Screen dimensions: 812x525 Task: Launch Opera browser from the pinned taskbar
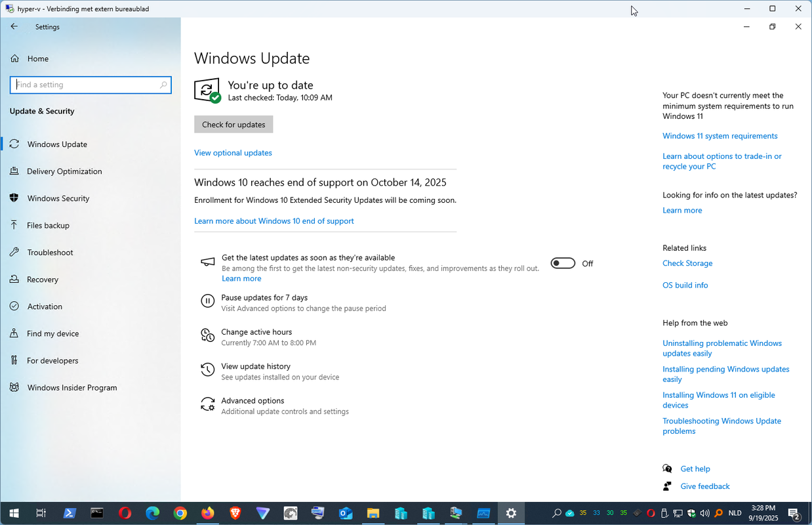point(125,513)
